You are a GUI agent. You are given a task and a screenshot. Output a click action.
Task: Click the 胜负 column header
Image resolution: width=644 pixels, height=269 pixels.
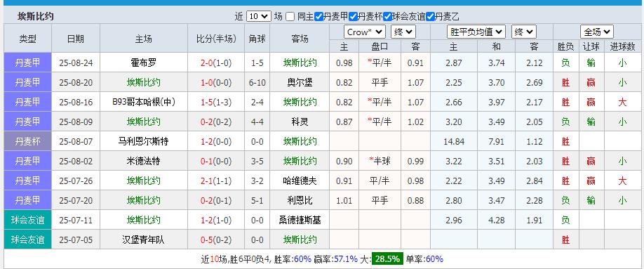pyautogui.click(x=565, y=46)
